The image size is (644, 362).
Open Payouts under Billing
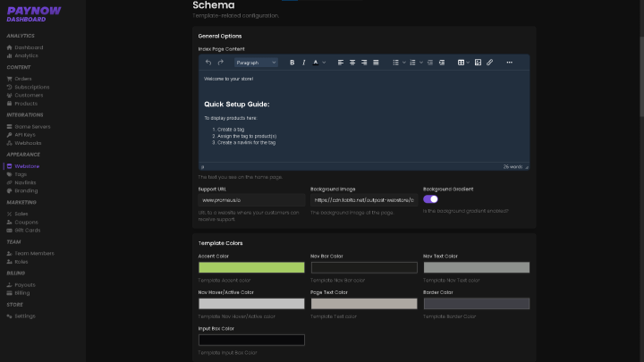click(x=25, y=284)
